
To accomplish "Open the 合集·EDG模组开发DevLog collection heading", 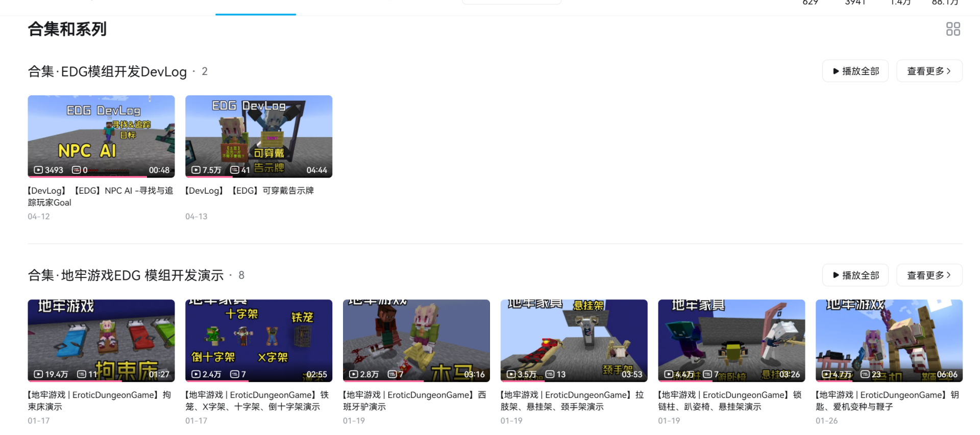I will [x=107, y=71].
